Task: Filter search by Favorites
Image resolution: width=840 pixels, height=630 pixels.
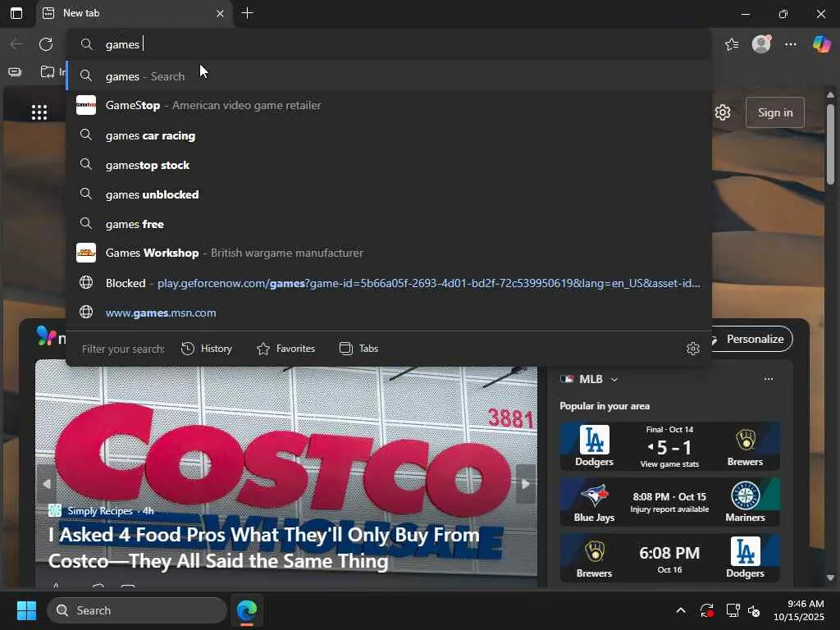Action: click(285, 349)
